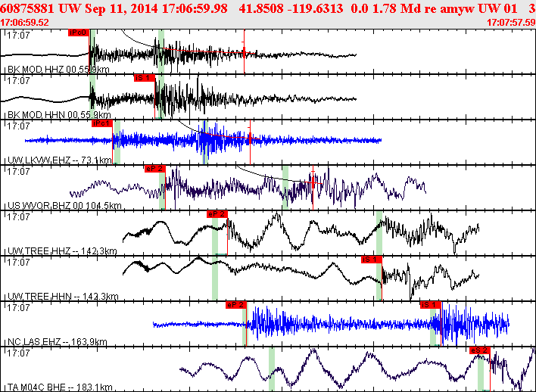Click the green predicted P band on the UW TREE HHN trace

[x=215, y=278]
